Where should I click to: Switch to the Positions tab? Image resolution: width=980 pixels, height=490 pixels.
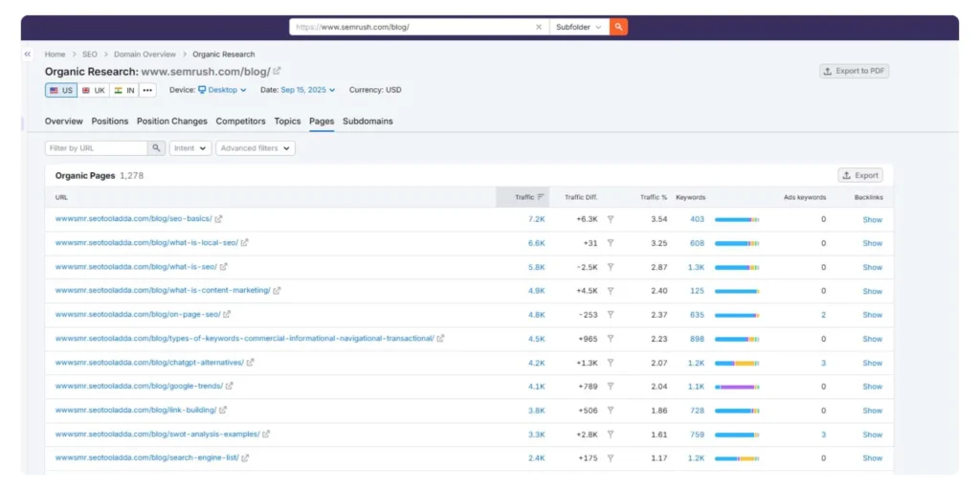click(110, 122)
